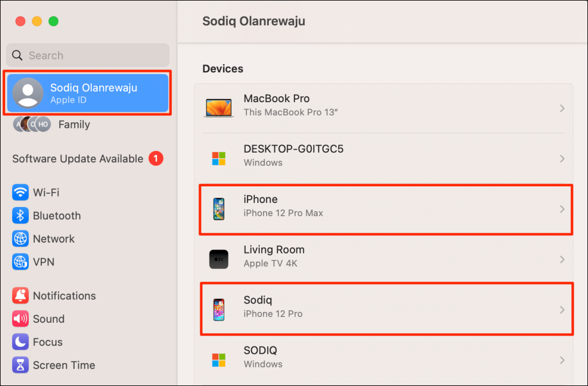This screenshot has height=386, width=588.
Task: Zoom the settings window with green button
Action: click(53, 21)
